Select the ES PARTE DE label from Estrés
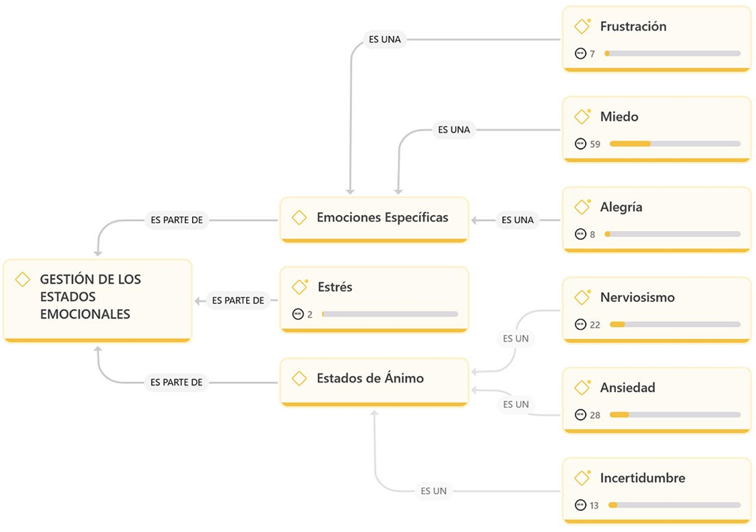 point(238,300)
